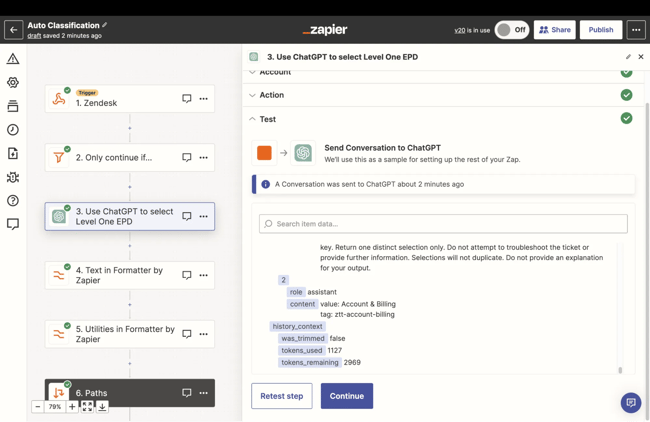Click the content field label
The height and width of the screenshot is (422, 650).
point(302,304)
